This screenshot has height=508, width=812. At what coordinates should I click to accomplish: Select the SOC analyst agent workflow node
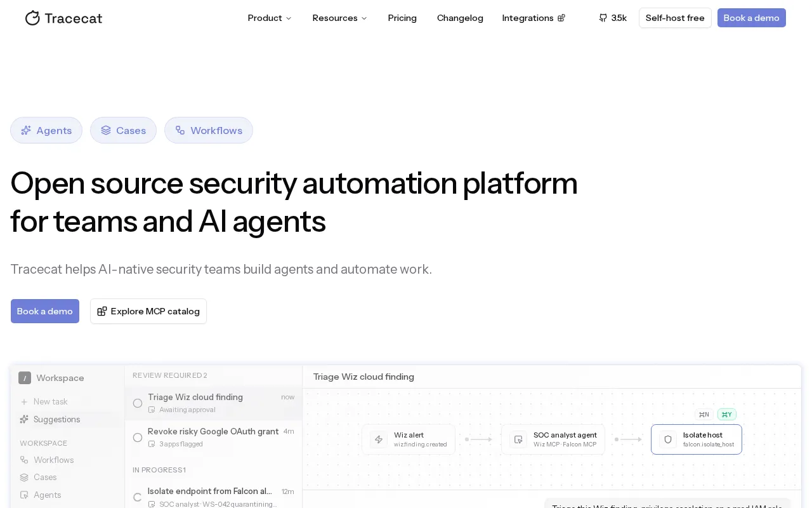click(x=553, y=439)
